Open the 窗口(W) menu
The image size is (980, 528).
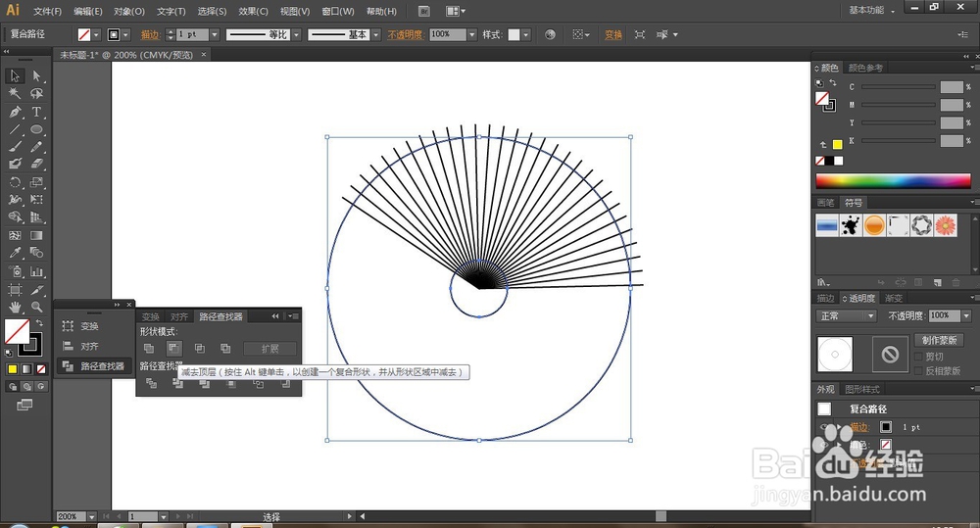pos(338,11)
